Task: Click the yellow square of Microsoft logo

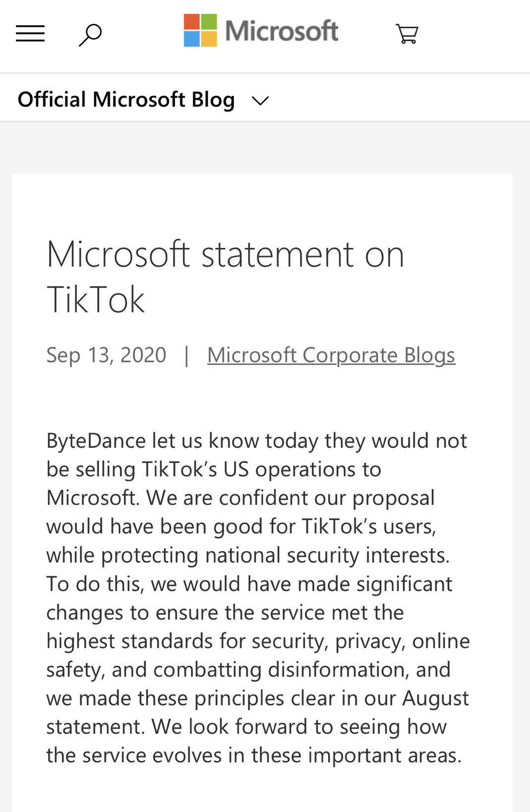Action: click(209, 39)
